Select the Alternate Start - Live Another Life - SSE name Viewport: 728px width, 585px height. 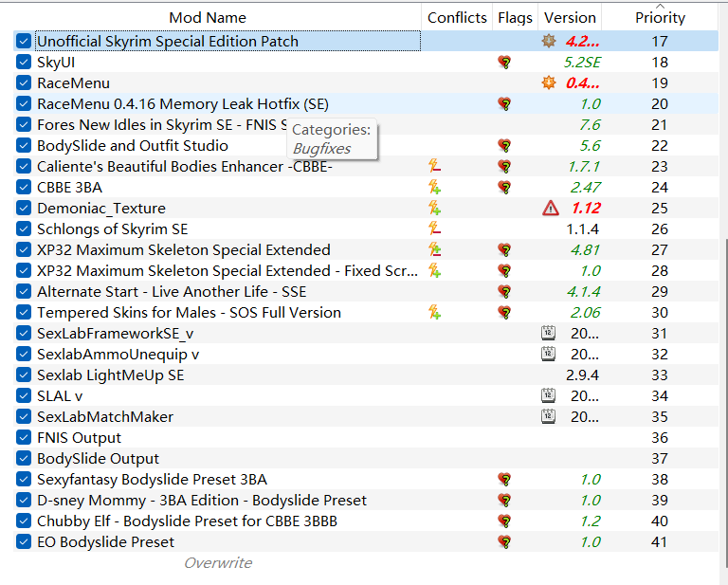[172, 292]
